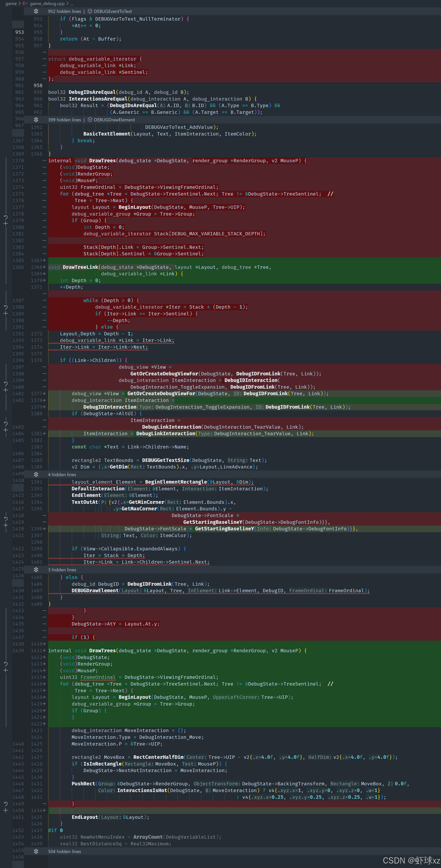Stage the change block near line 1379
441x868 pixels.
pyautogui.click(x=6, y=224)
